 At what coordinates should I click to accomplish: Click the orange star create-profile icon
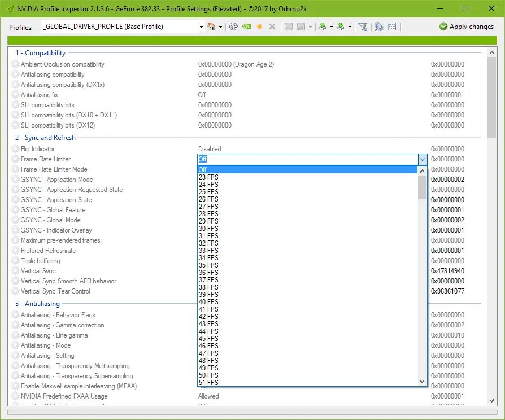point(259,27)
